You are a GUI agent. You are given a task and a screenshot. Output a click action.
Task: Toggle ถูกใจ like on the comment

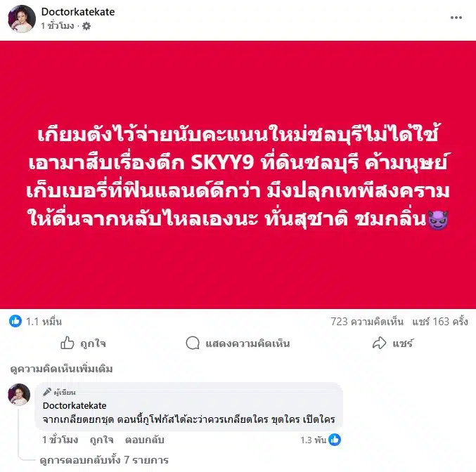(101, 440)
